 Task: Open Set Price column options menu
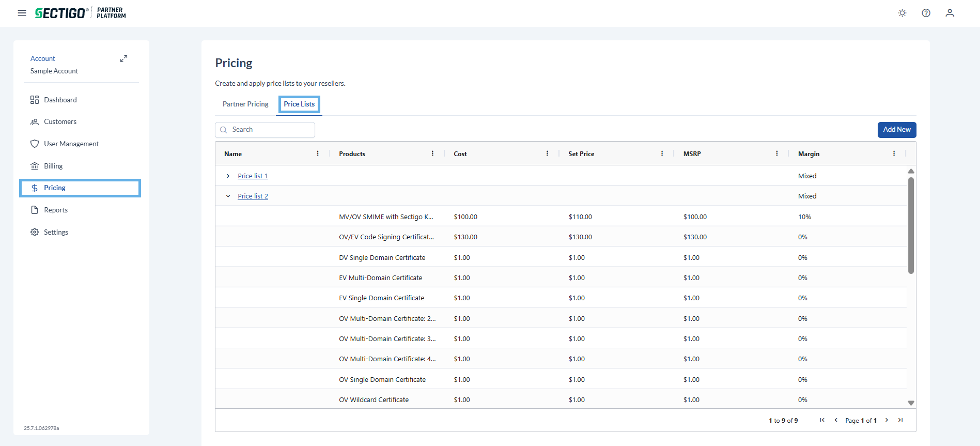pos(662,153)
